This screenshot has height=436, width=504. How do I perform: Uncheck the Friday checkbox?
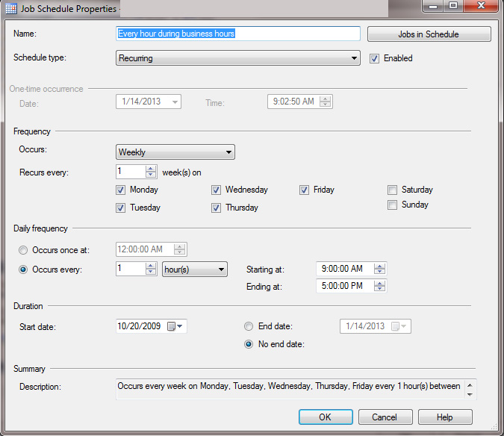(304, 190)
